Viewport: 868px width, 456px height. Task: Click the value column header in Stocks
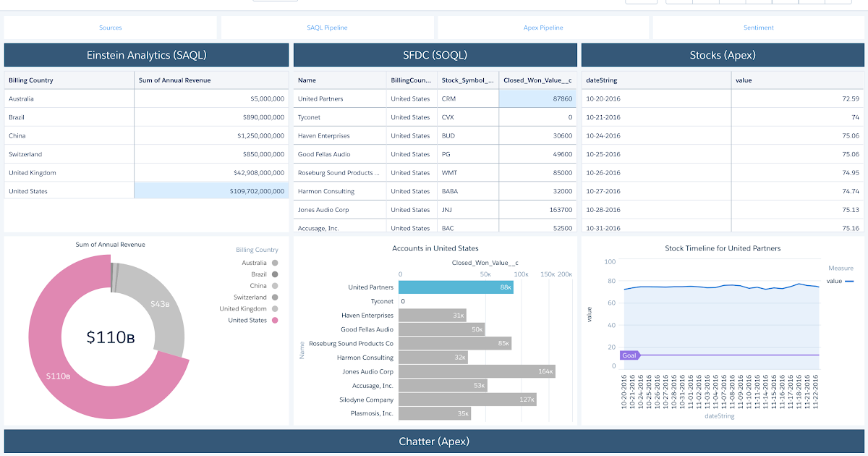798,80
